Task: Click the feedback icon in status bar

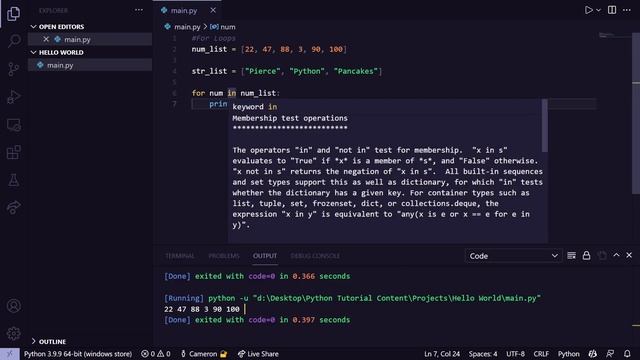Action: 610,354
